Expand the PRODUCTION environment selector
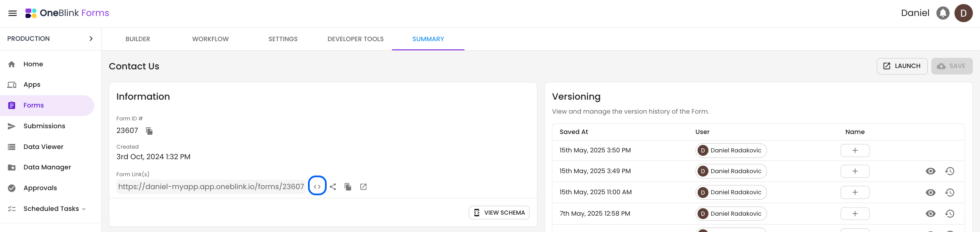 (x=51, y=39)
